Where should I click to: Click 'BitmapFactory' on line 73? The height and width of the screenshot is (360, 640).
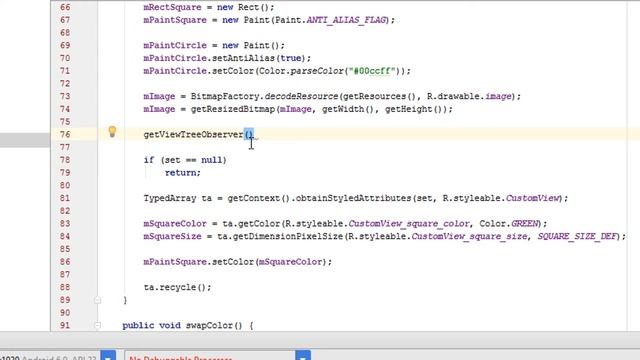[x=225, y=96]
